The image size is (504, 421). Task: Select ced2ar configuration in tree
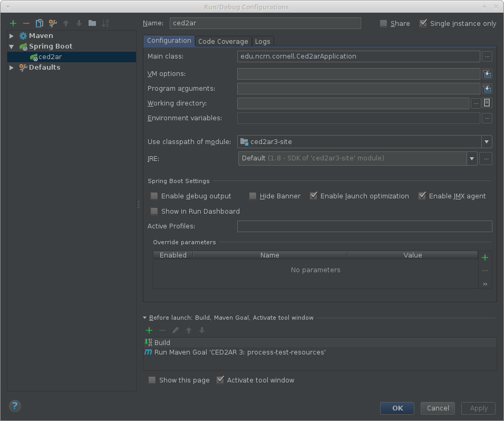pyautogui.click(x=72, y=57)
